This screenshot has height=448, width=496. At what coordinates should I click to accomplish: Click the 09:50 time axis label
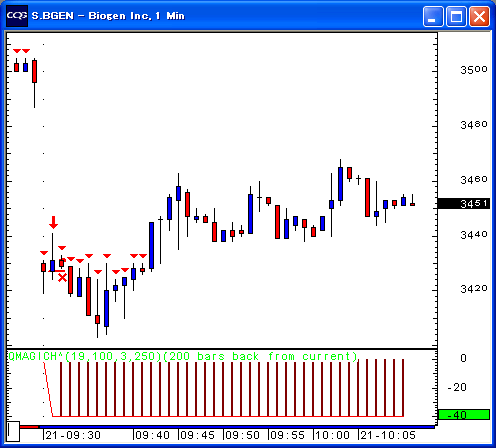(242, 435)
